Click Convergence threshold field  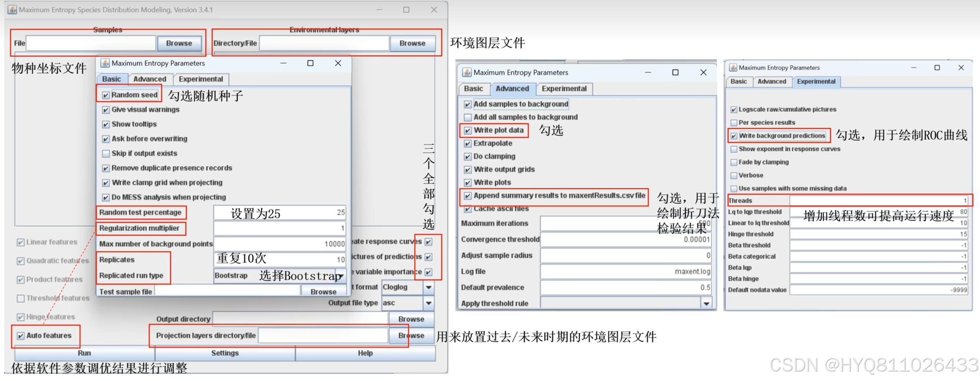626,239
